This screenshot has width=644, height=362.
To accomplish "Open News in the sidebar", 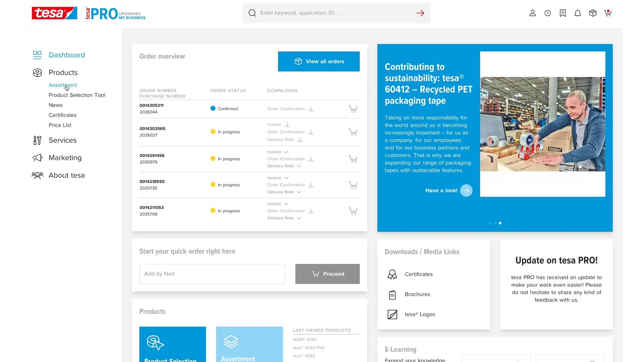I will pyautogui.click(x=56, y=105).
